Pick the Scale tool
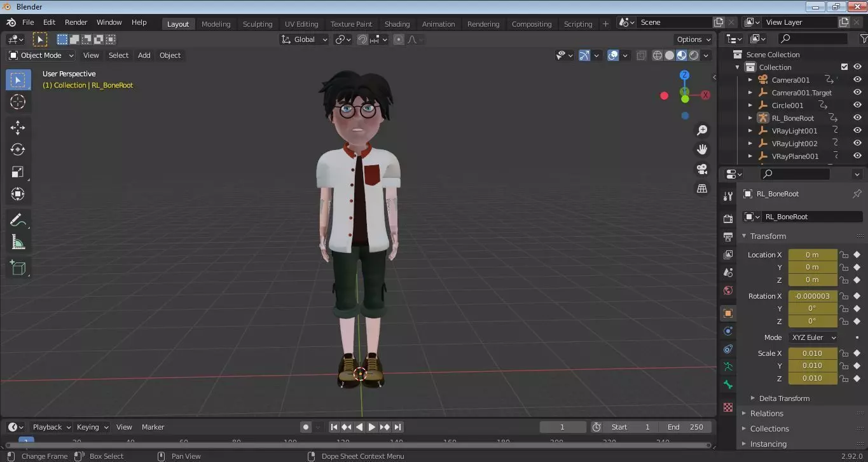The width and height of the screenshot is (868, 462). [18, 172]
